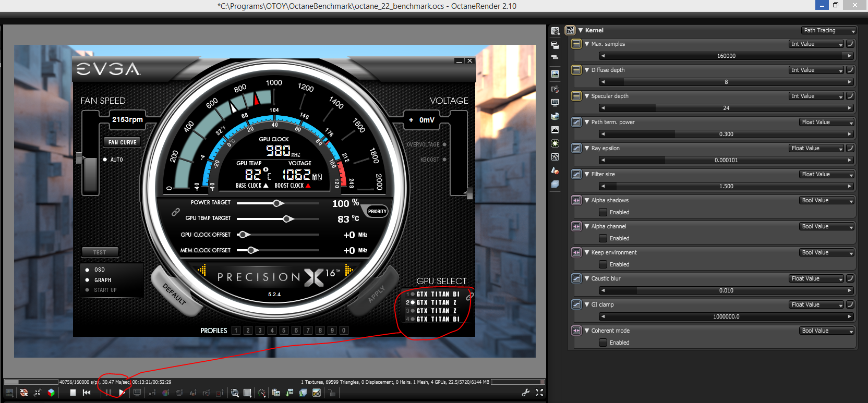
Task: Toggle the render region dotted-square icon
Action: (247, 393)
